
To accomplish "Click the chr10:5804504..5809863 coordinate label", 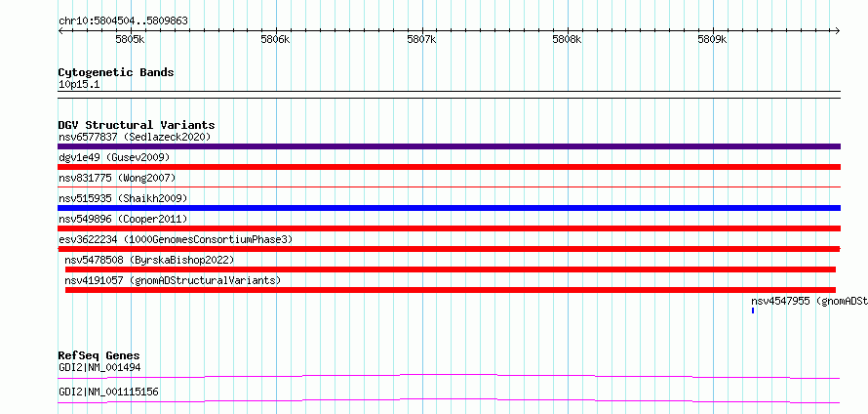I will [123, 21].
